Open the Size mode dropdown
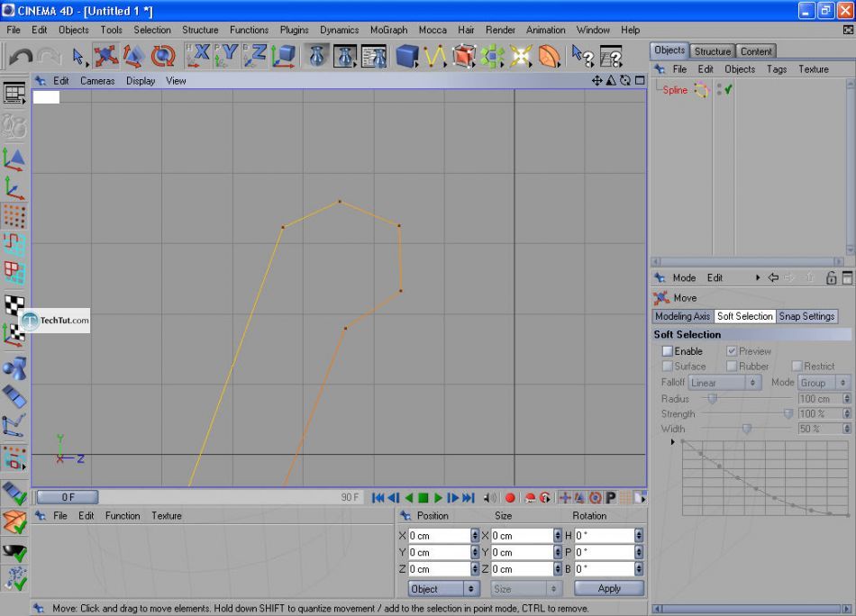This screenshot has height=616, width=856. click(x=525, y=589)
